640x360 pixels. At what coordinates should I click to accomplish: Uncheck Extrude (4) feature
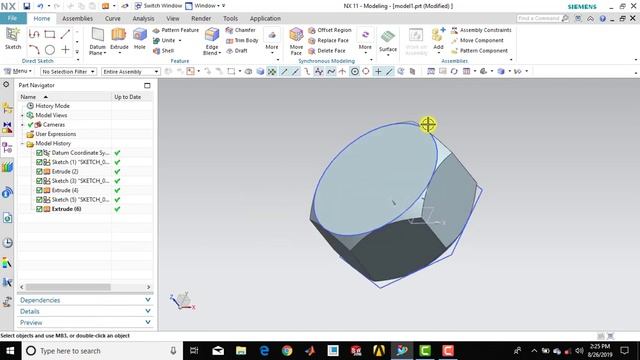[x=39, y=190]
